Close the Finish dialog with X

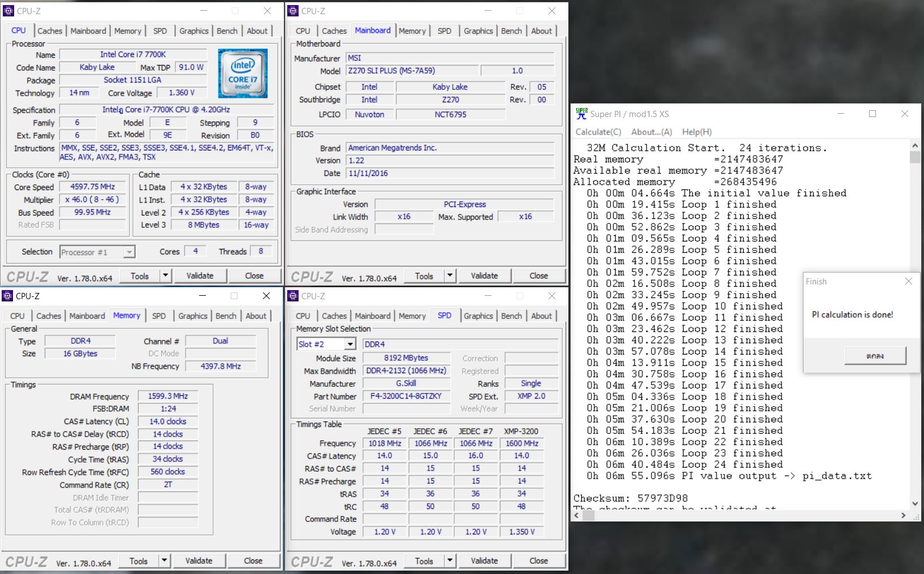point(908,282)
